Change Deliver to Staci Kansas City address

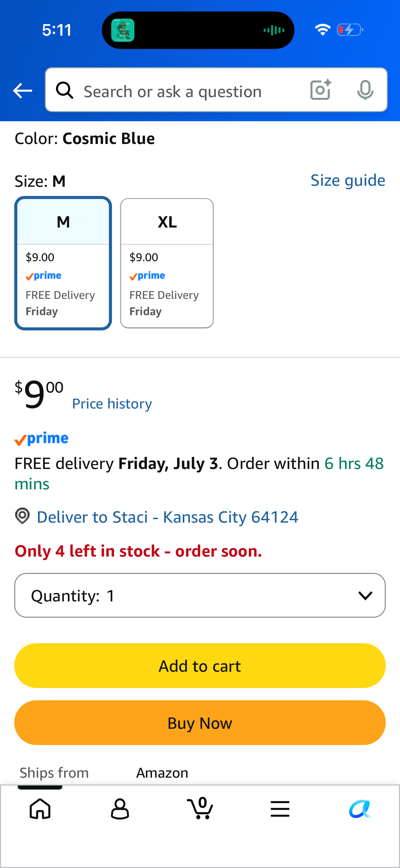[x=168, y=517]
